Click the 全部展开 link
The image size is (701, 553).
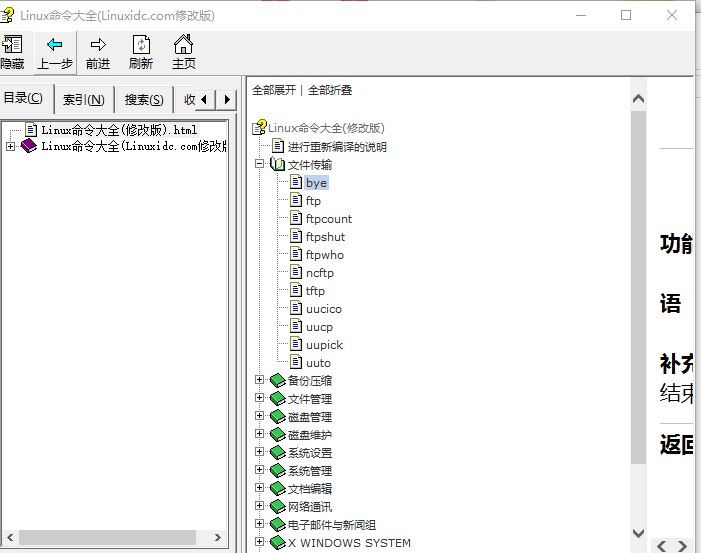pos(274,90)
